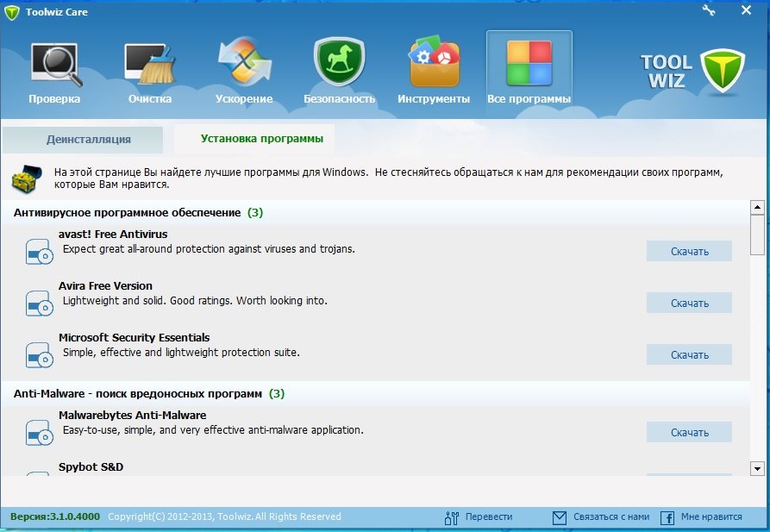Click the Spybot S&D title
The image size is (770, 532).
coord(91,466)
